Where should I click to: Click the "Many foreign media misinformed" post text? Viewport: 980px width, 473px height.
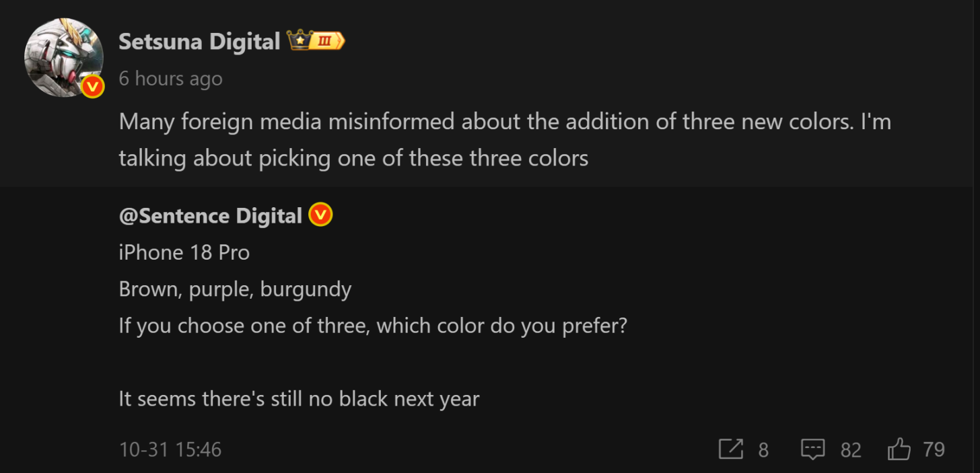tap(505, 122)
